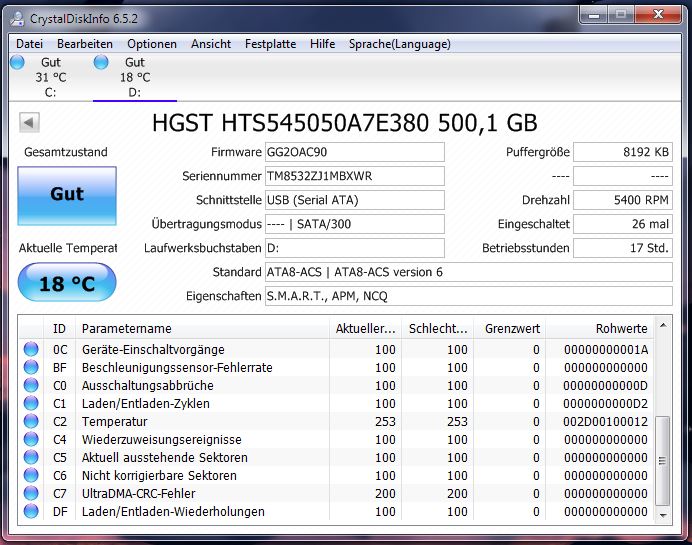Open the Bearbeiten menu

coord(85,44)
